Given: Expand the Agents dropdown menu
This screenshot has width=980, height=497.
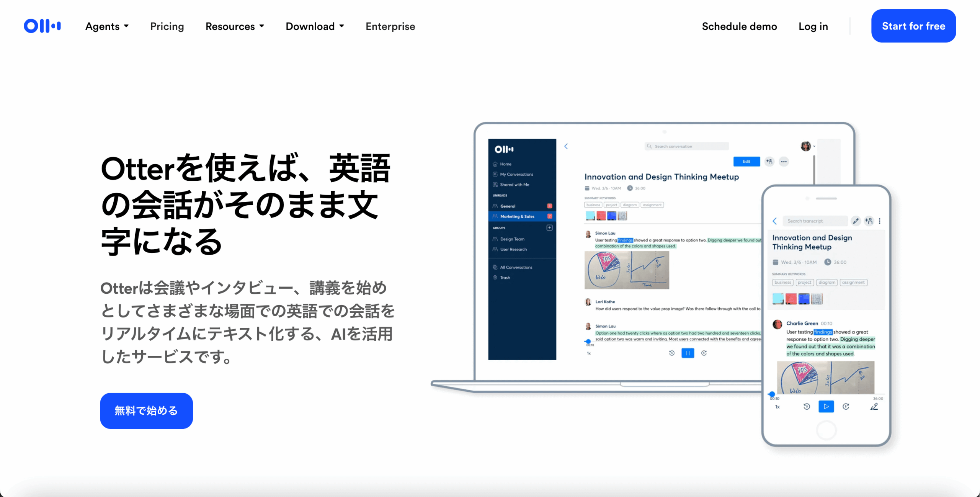Looking at the screenshot, I should (x=107, y=26).
